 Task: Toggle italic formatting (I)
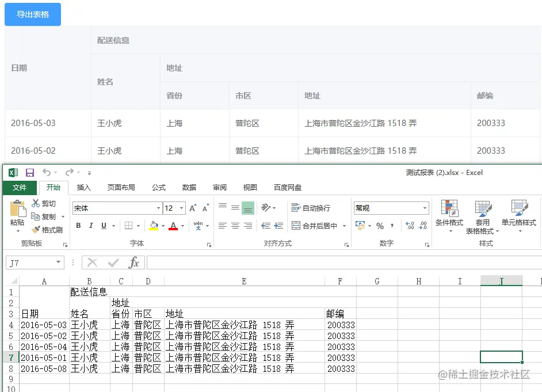[x=91, y=226]
